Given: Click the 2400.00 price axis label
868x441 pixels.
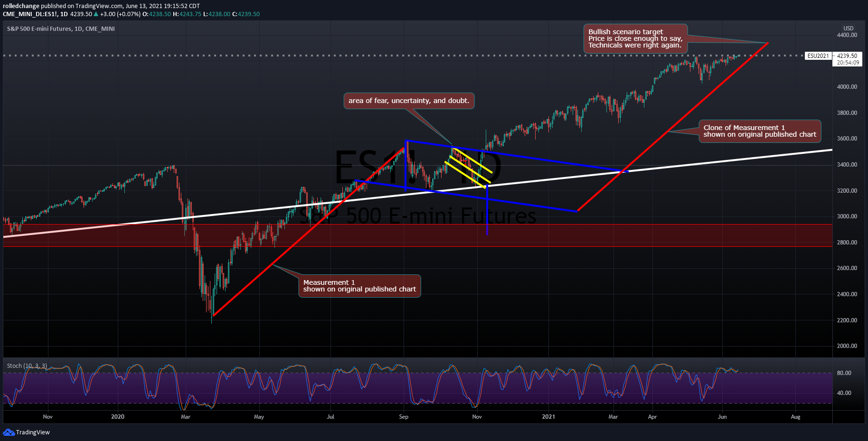Looking at the screenshot, I should point(847,294).
